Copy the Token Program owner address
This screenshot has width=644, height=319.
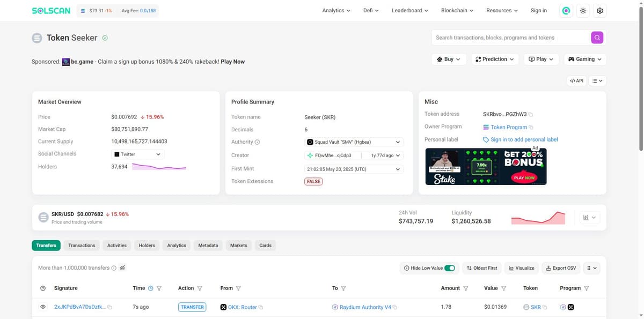pos(531,127)
